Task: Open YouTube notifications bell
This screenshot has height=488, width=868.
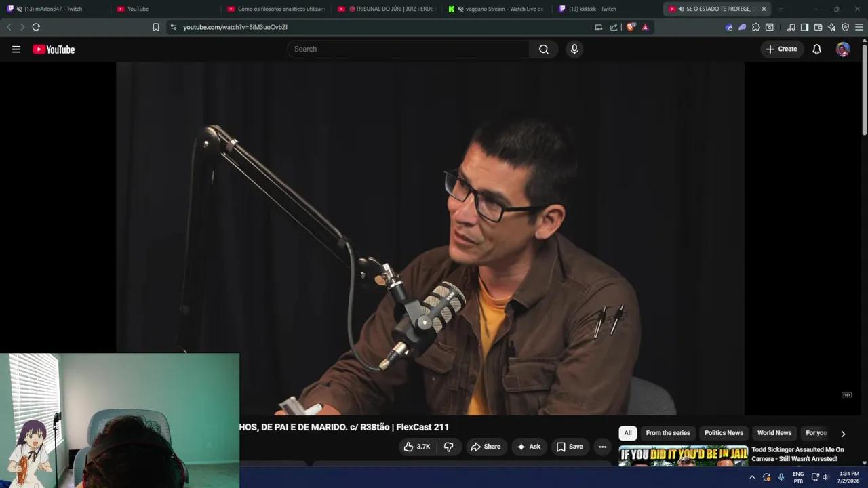Action: coord(817,49)
